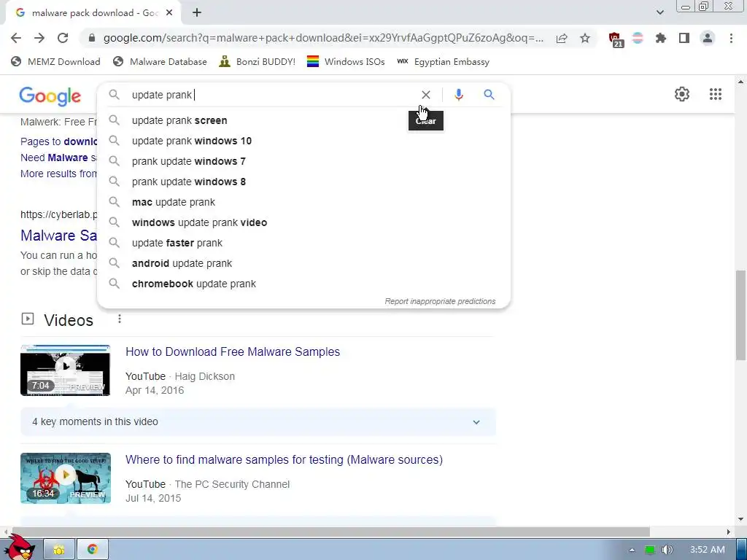747x560 pixels.
Task: Click scrollbar down arrow
Action: click(x=740, y=519)
